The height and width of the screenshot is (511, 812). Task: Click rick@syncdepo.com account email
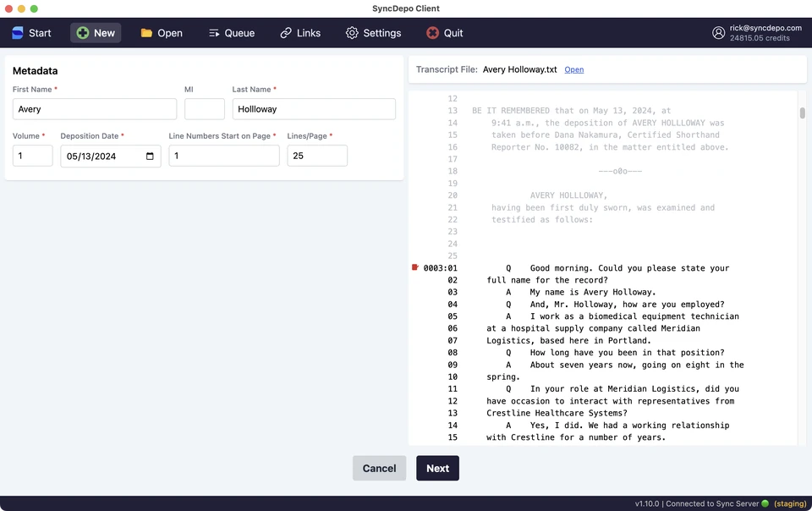pos(765,28)
